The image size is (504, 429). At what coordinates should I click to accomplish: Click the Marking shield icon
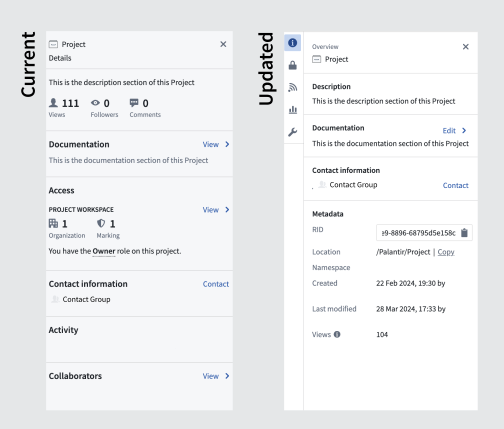click(101, 223)
